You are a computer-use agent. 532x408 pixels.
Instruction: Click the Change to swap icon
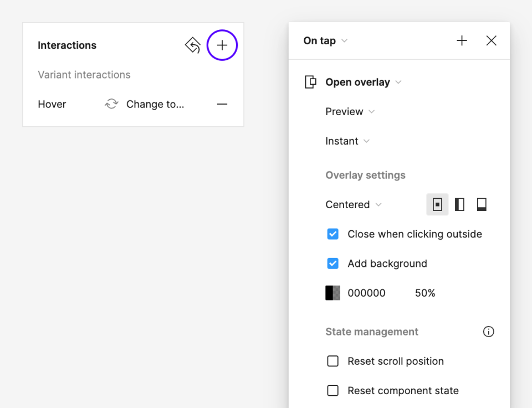111,104
